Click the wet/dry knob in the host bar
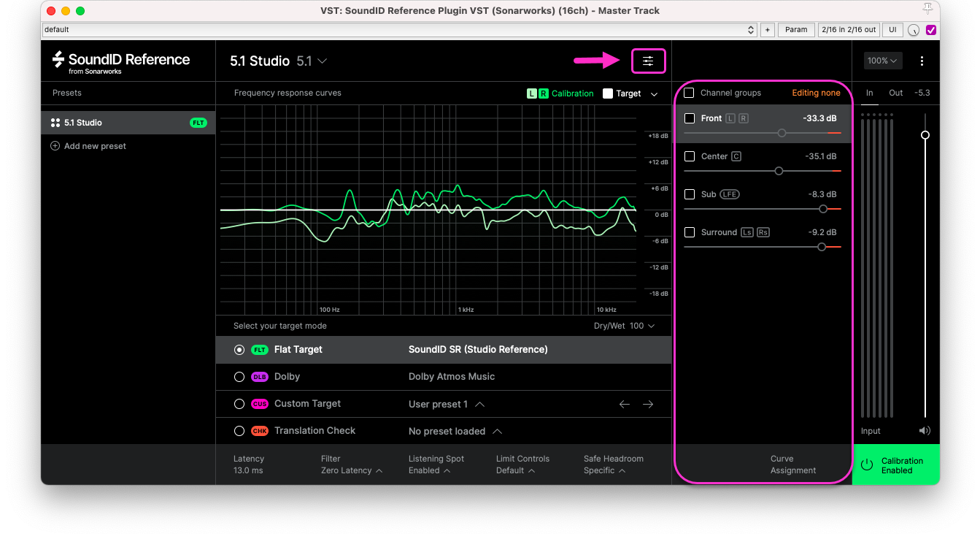This screenshot has height=539, width=980. pyautogui.click(x=914, y=30)
